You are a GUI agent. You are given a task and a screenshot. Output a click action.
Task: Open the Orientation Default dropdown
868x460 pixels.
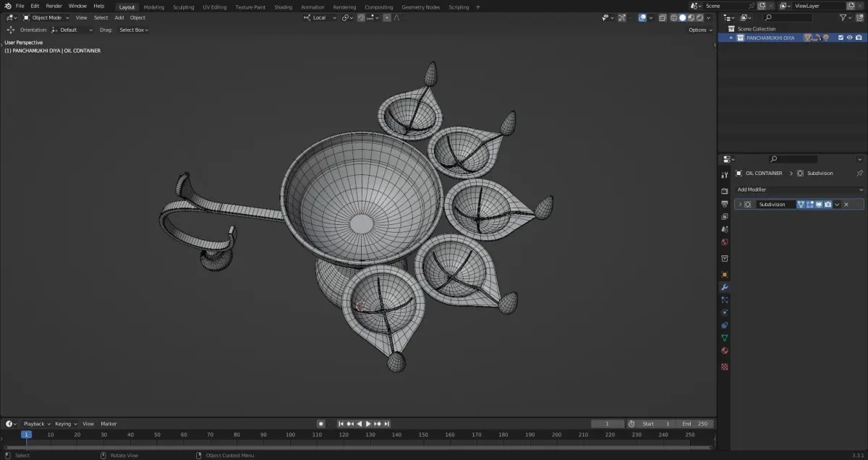point(72,30)
